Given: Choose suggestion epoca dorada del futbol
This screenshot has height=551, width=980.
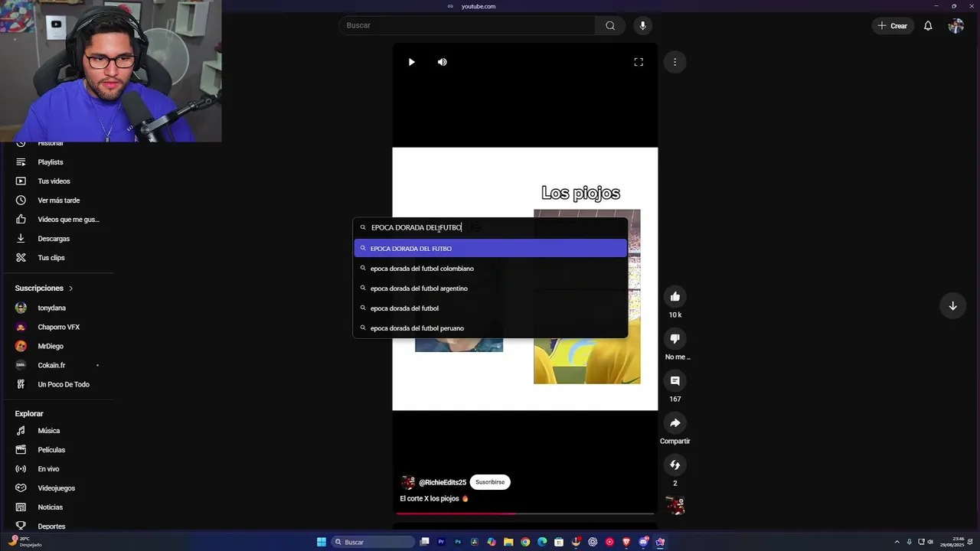Looking at the screenshot, I should coord(490,308).
